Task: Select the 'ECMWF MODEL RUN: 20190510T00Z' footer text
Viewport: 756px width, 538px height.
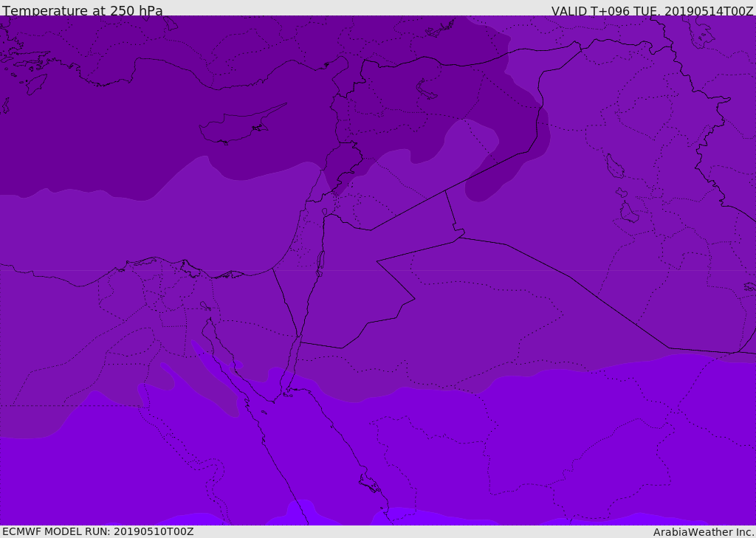Action: [x=98, y=531]
